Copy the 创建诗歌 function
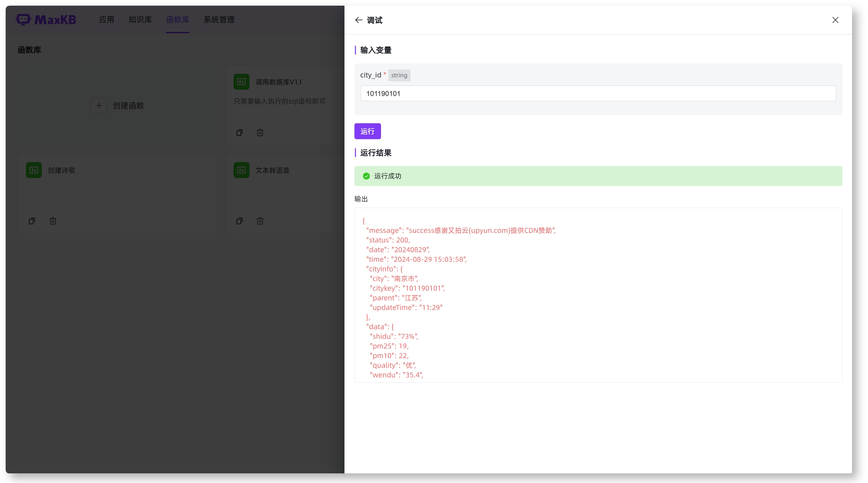This screenshot has width=868, height=483. point(32,221)
